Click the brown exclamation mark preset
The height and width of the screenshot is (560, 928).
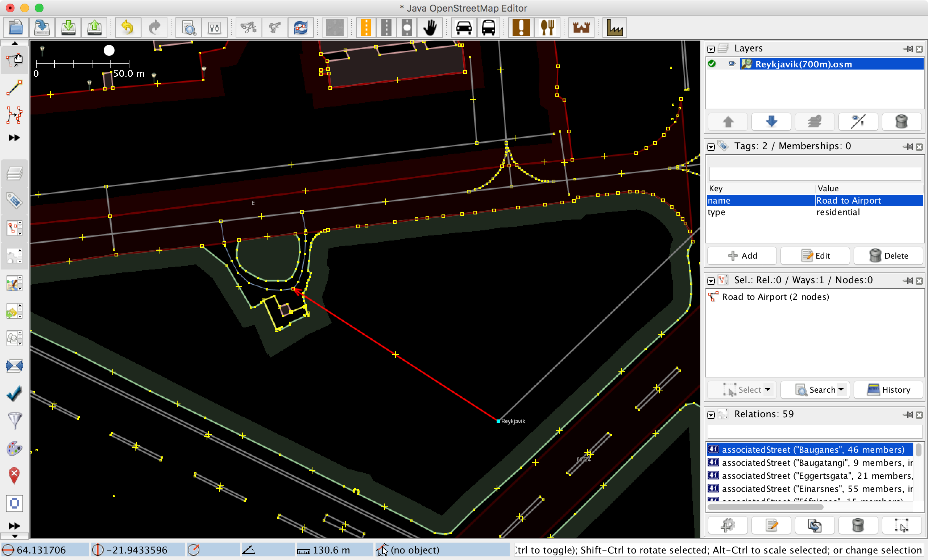pyautogui.click(x=521, y=28)
